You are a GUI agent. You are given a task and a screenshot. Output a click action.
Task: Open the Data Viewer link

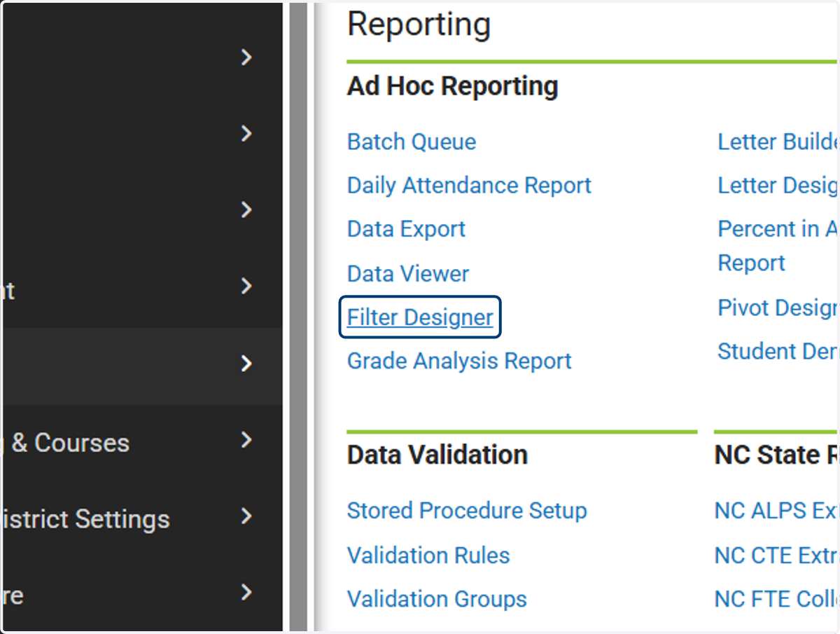(408, 273)
